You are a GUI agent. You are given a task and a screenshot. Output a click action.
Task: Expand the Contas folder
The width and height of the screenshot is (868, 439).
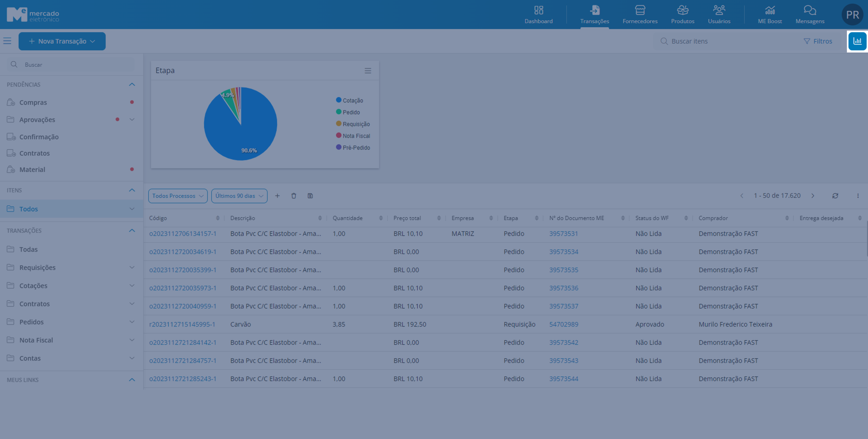tap(132, 358)
